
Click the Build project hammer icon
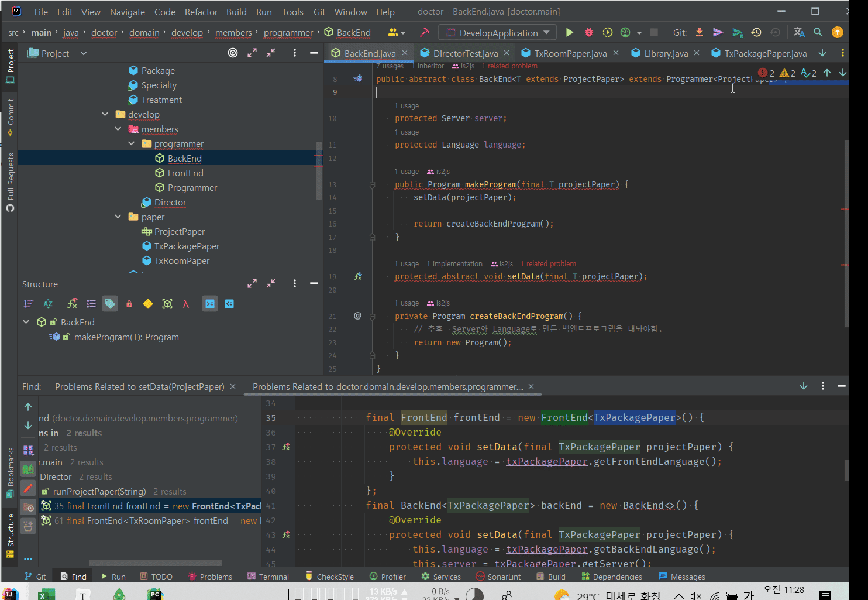click(x=425, y=33)
